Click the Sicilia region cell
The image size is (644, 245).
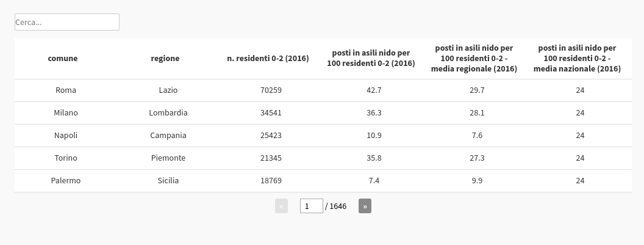click(168, 181)
